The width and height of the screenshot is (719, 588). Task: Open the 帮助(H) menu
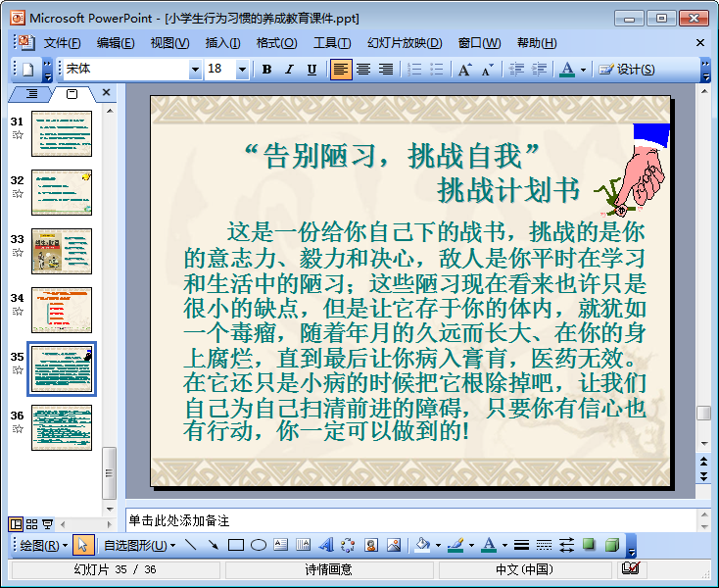537,43
